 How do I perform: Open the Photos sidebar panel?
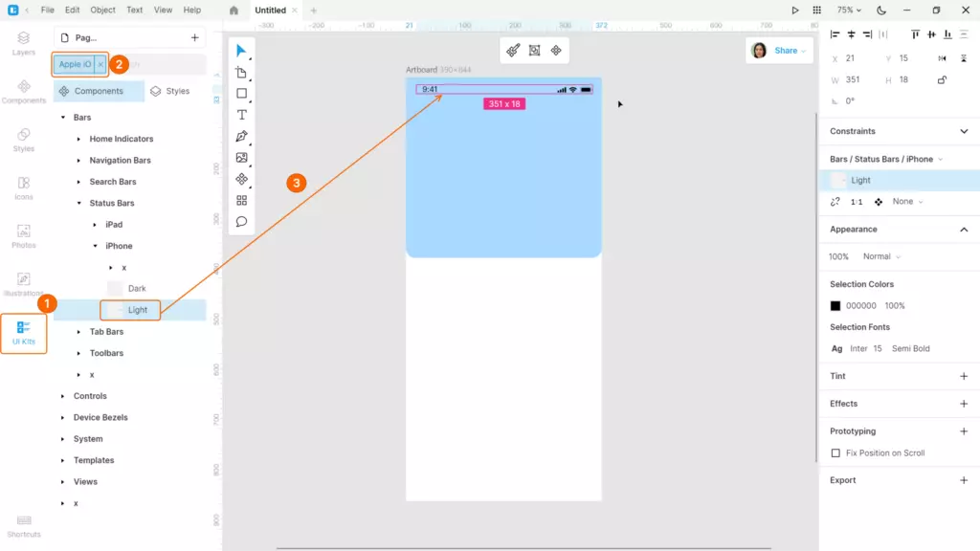click(24, 236)
